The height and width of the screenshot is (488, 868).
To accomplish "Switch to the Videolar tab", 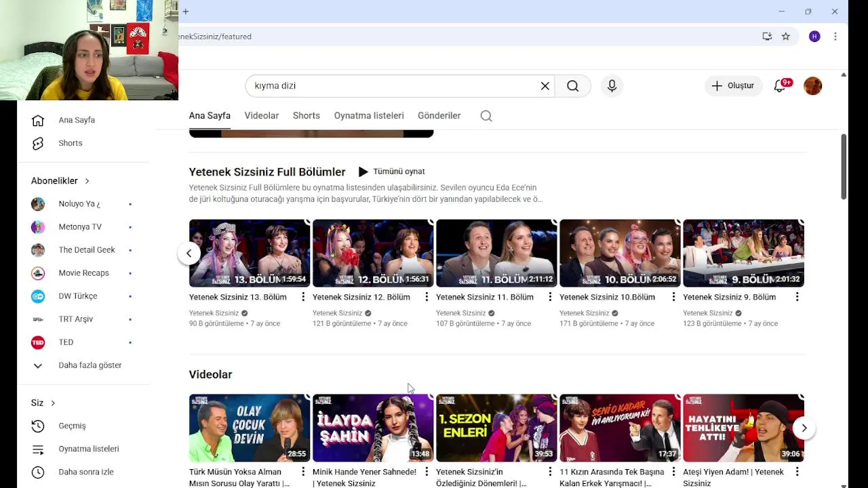I will tap(262, 116).
